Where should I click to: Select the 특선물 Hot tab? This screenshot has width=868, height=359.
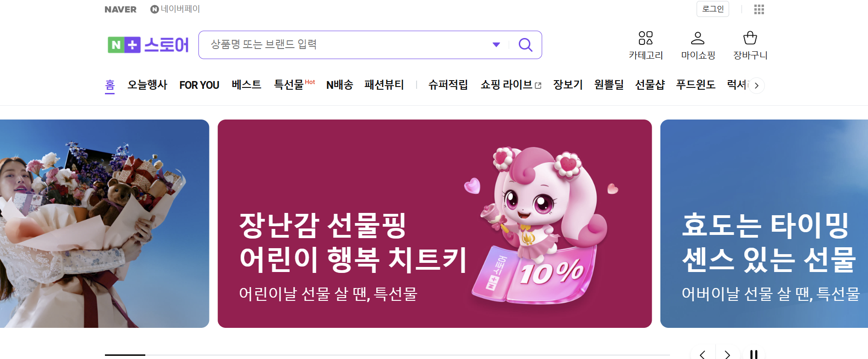[294, 85]
